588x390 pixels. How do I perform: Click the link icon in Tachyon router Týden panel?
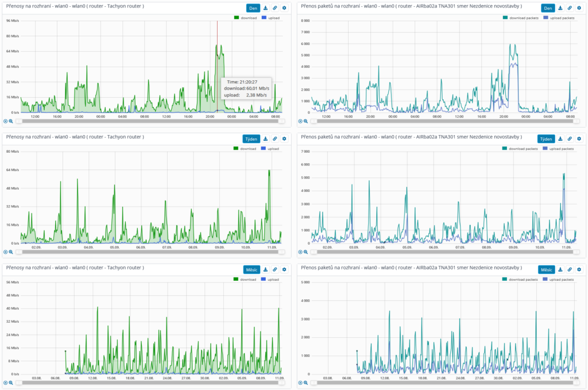(275, 139)
